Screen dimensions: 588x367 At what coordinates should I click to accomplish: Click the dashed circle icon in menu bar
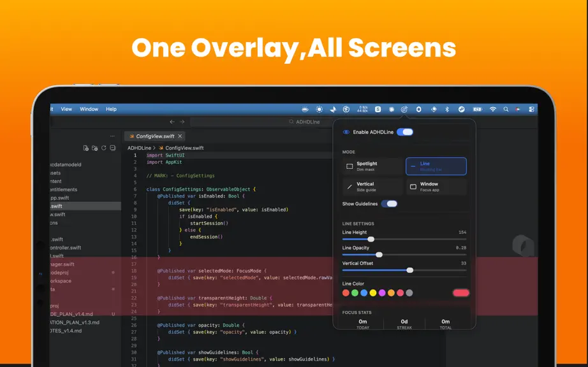[x=319, y=110]
